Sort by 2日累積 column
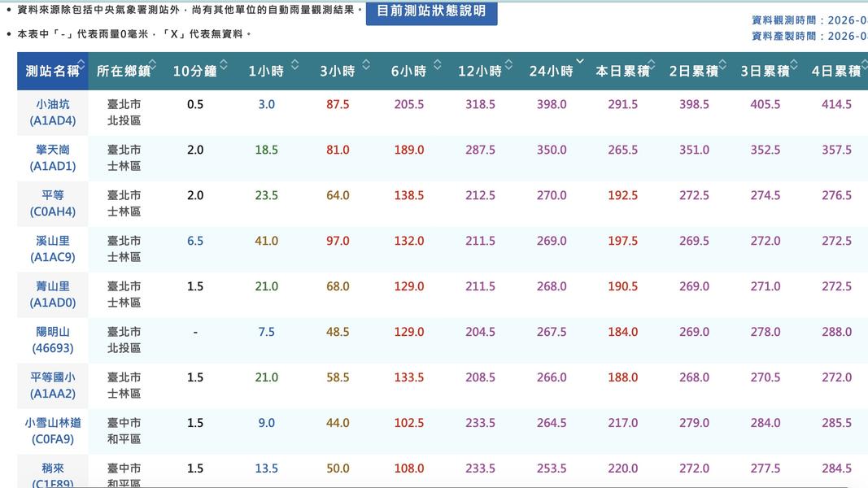 pyautogui.click(x=694, y=71)
